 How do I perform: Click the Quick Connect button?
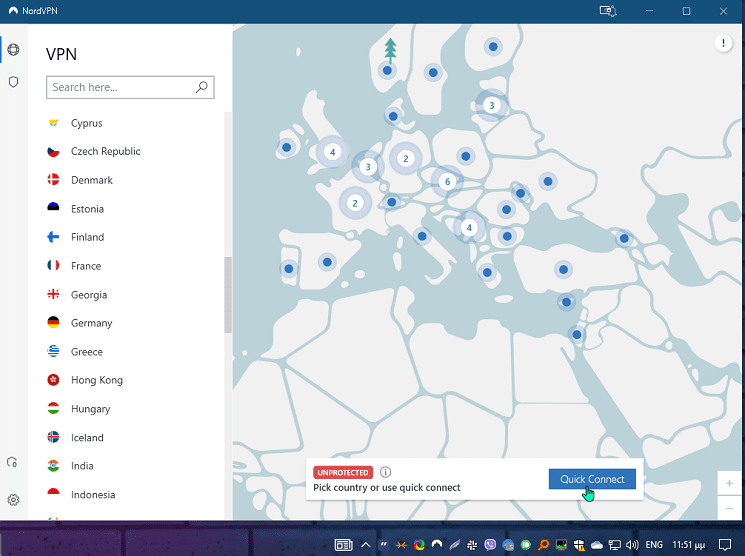pyautogui.click(x=592, y=479)
